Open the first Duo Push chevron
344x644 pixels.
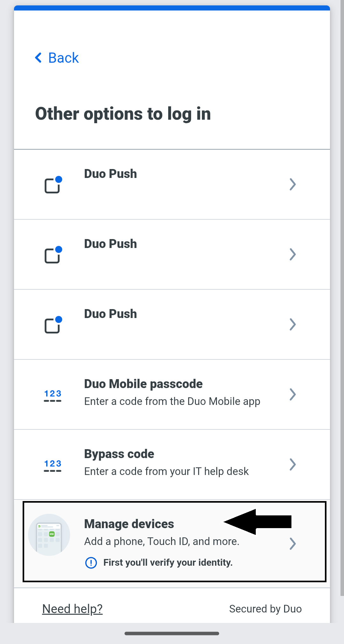pos(293,184)
